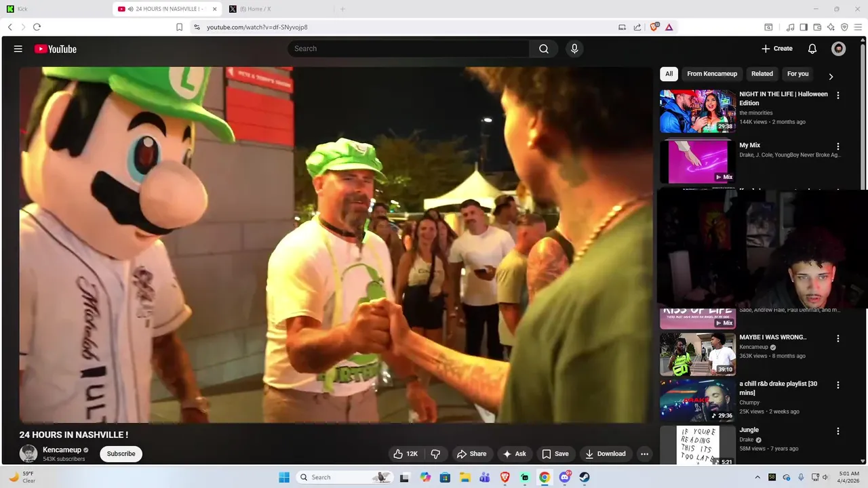Select the From Kencameup filter chip

712,74
